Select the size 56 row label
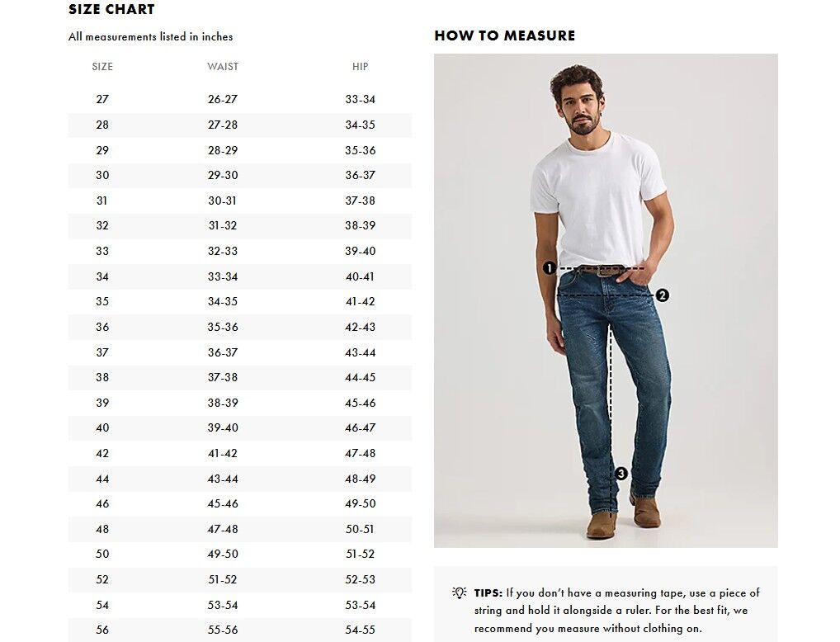Image resolution: width=840 pixels, height=642 pixels. point(102,630)
